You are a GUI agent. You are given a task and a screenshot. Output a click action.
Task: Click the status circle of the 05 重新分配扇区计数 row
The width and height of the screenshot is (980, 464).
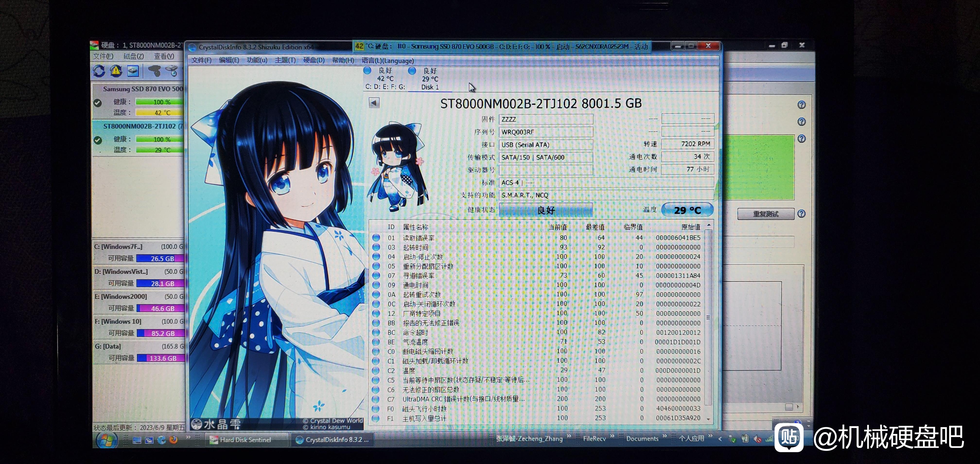click(376, 266)
